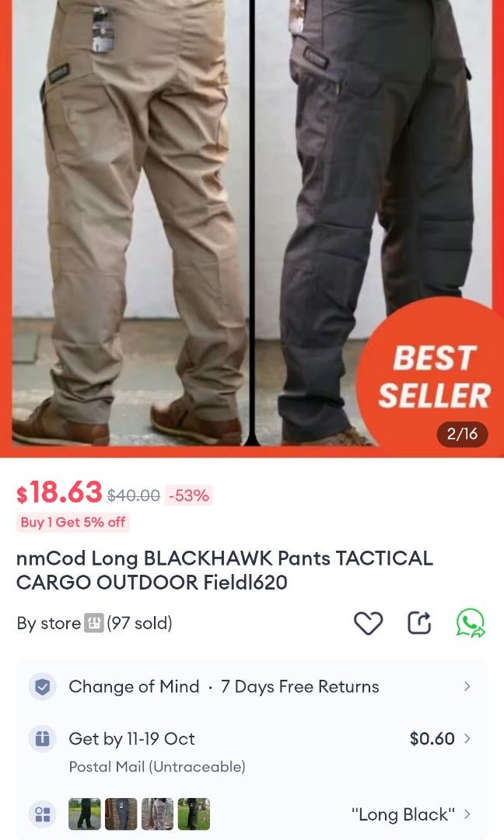Tap the 2/16 image counter badge
This screenshot has width=504, height=840.
[x=462, y=433]
